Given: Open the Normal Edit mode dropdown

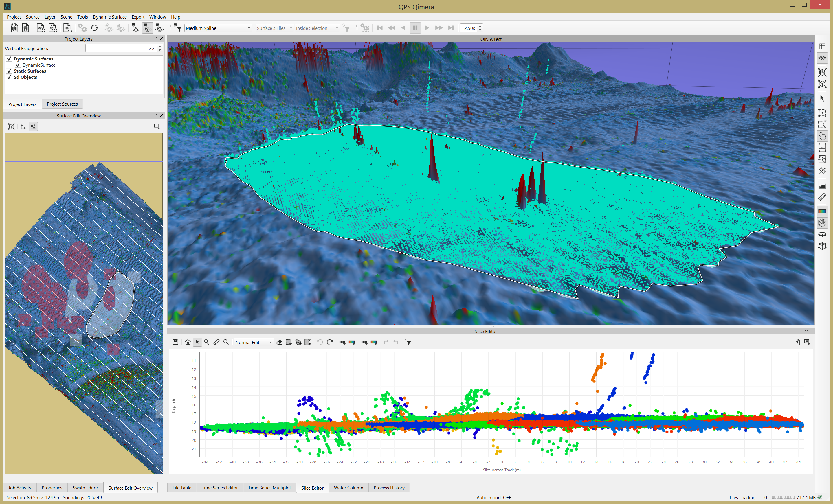Looking at the screenshot, I should (x=254, y=343).
